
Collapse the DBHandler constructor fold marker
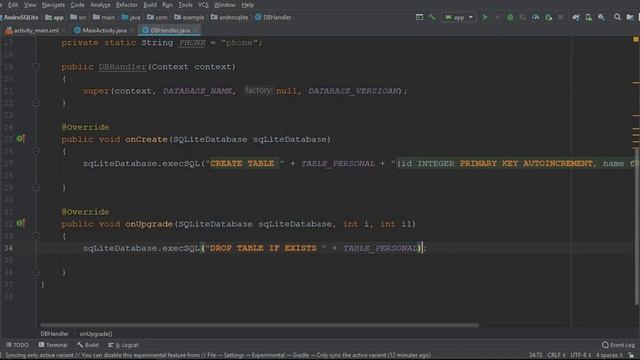(x=36, y=67)
